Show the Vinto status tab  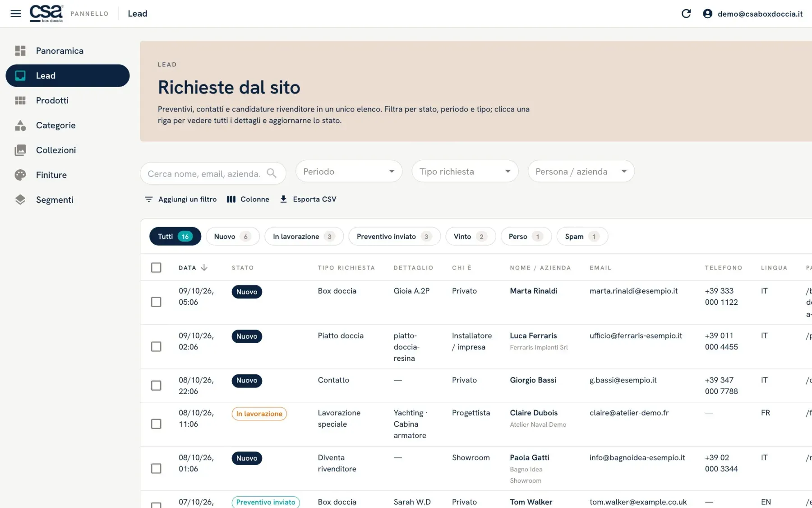click(471, 236)
